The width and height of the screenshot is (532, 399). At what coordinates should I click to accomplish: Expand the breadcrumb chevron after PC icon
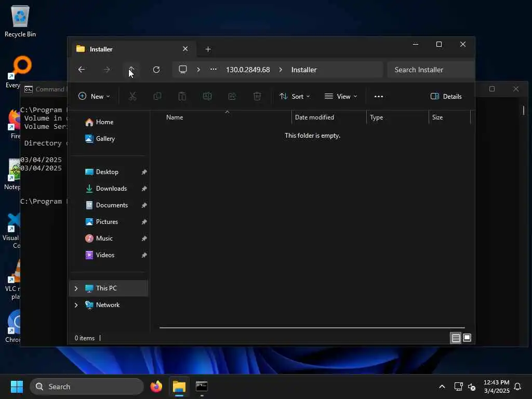pos(198,70)
